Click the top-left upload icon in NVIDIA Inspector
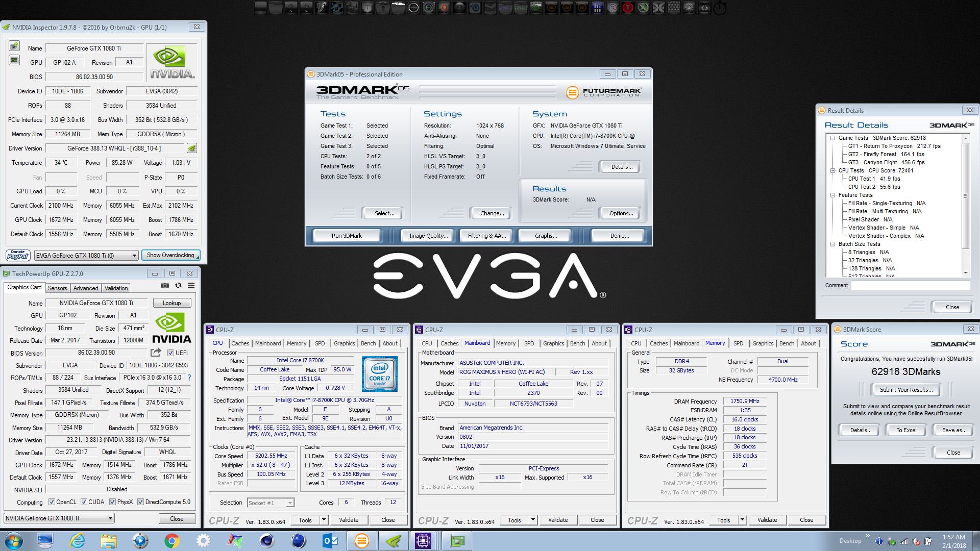 pos(14,46)
